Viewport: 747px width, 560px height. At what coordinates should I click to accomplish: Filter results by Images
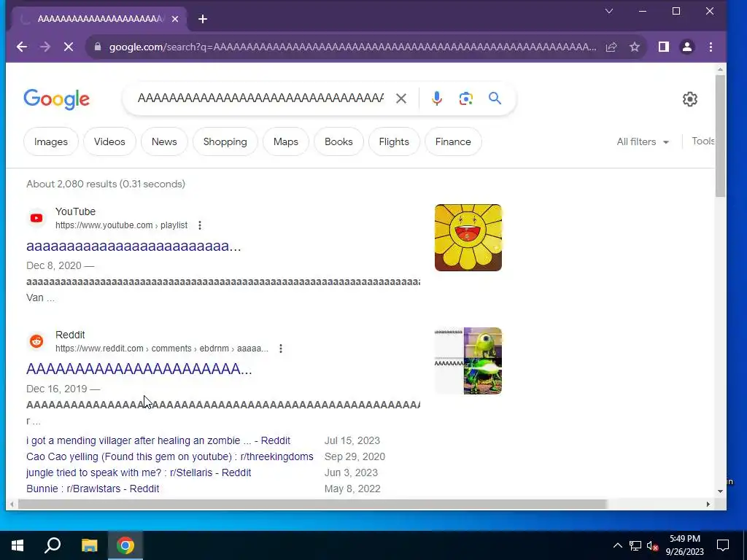[51, 141]
